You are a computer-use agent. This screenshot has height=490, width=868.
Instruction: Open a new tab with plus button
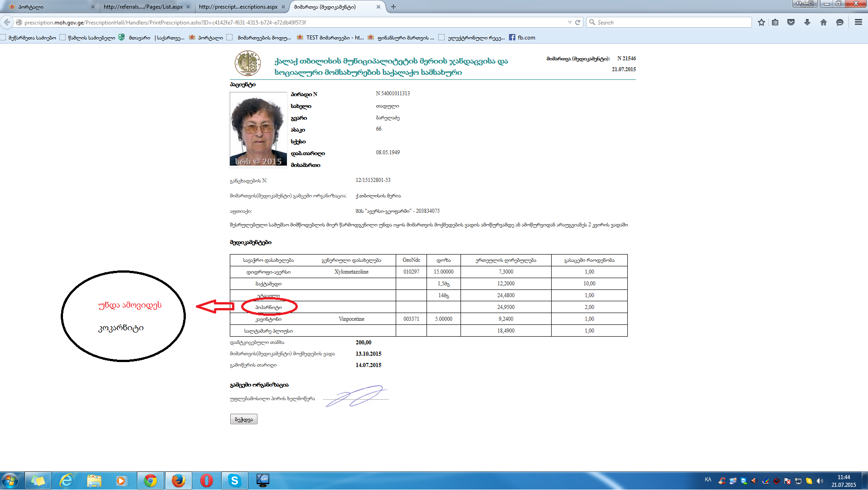point(393,7)
